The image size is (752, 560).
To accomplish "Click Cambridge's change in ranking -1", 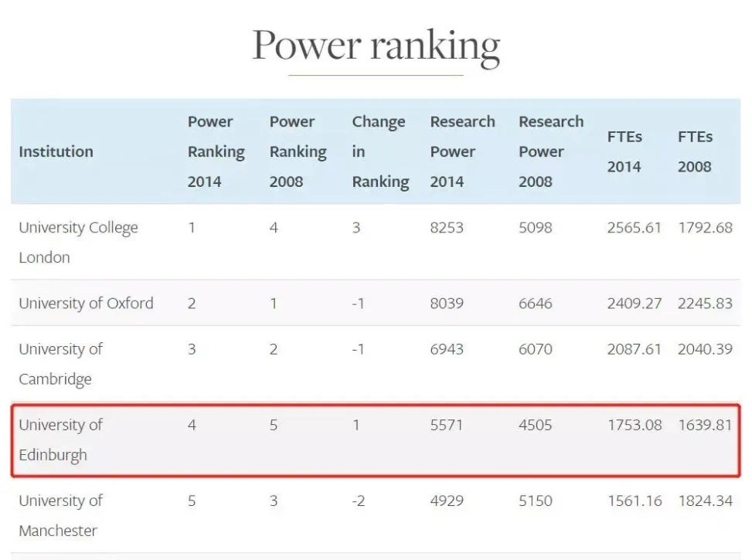I will tap(358, 349).
